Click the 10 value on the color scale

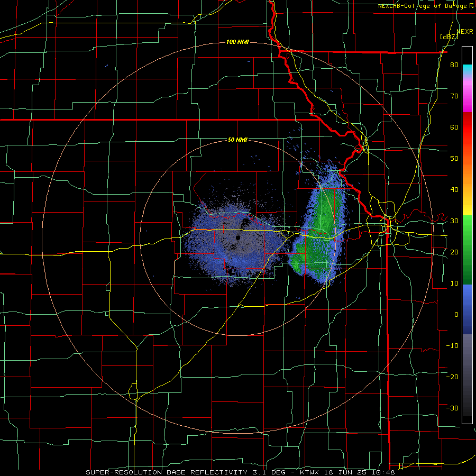(x=454, y=283)
